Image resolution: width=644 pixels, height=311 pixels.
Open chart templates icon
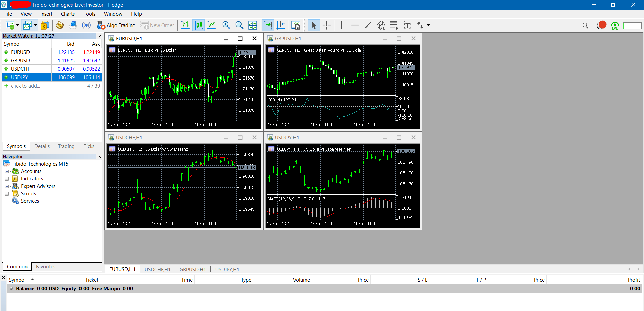pos(296,25)
